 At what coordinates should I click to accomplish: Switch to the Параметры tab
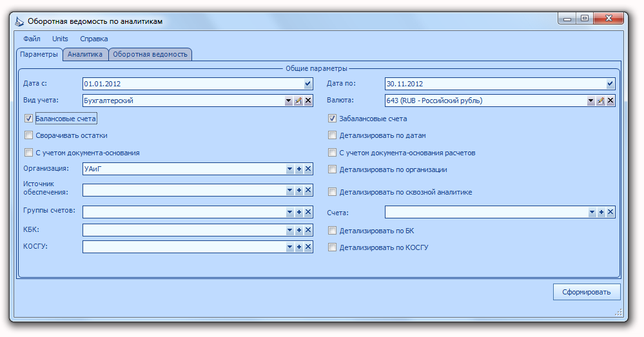click(39, 54)
